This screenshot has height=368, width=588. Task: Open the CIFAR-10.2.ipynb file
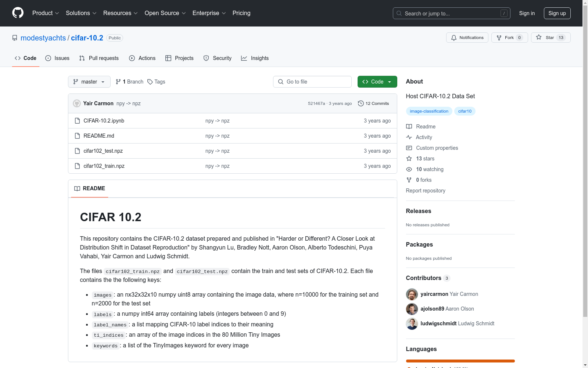[104, 121]
